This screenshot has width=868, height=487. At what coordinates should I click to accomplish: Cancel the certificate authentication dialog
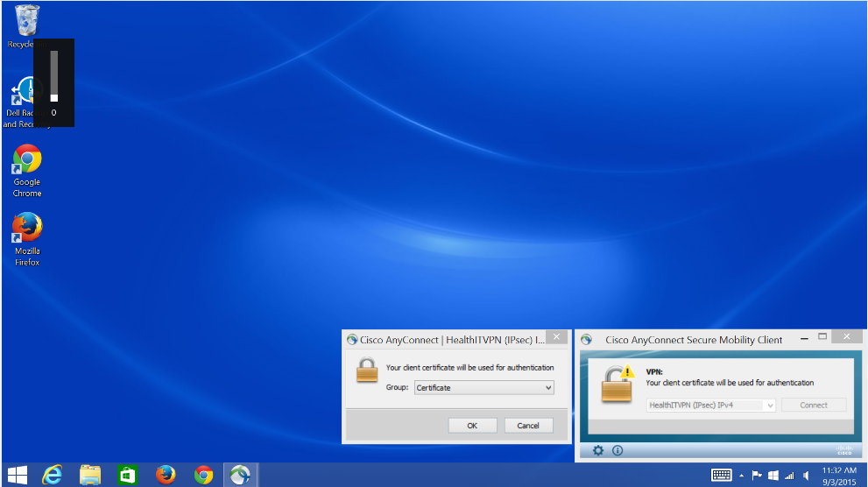click(528, 426)
